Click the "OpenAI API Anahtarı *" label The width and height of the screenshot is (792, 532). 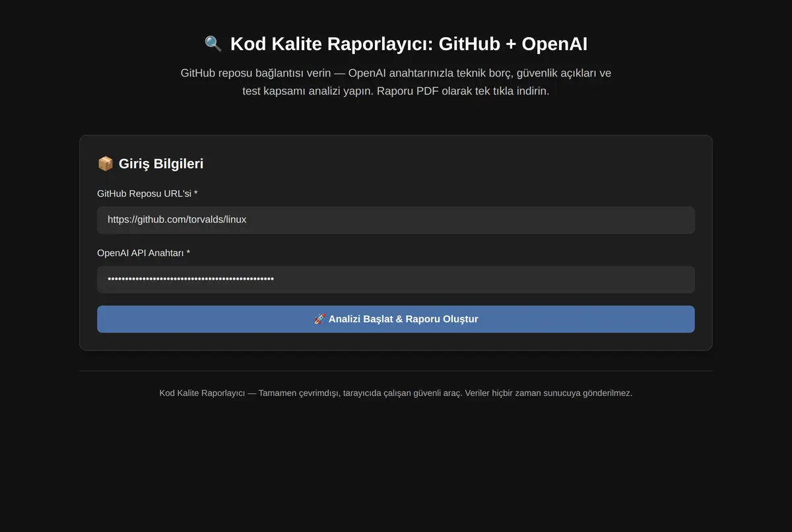(143, 253)
